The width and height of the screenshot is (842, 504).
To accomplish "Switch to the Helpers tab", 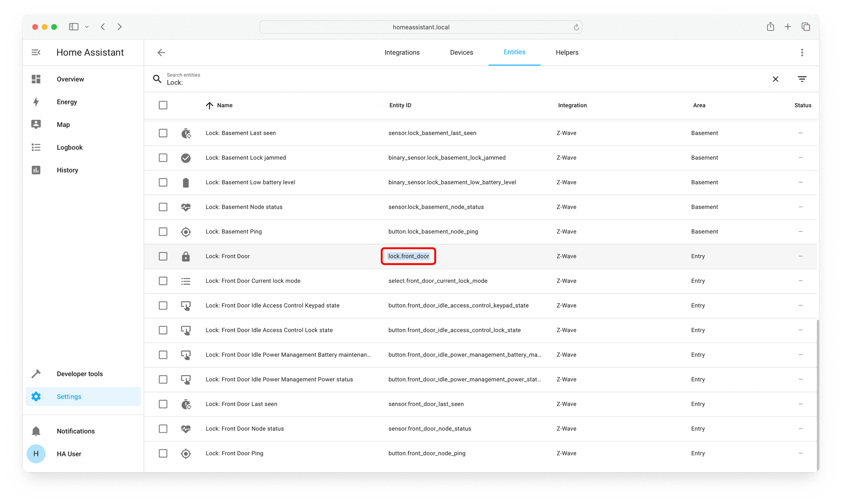I will coord(567,53).
